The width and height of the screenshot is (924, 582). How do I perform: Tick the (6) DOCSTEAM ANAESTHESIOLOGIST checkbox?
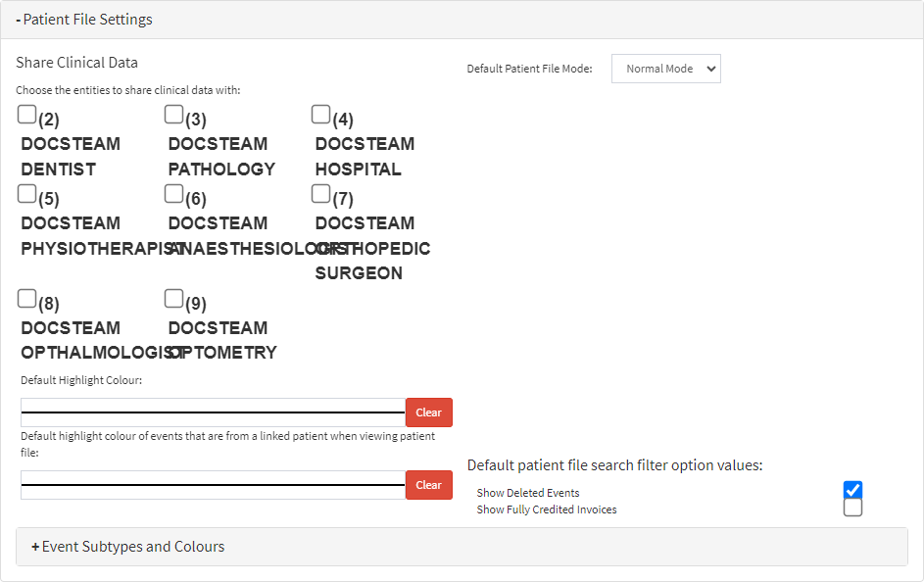coord(173,194)
